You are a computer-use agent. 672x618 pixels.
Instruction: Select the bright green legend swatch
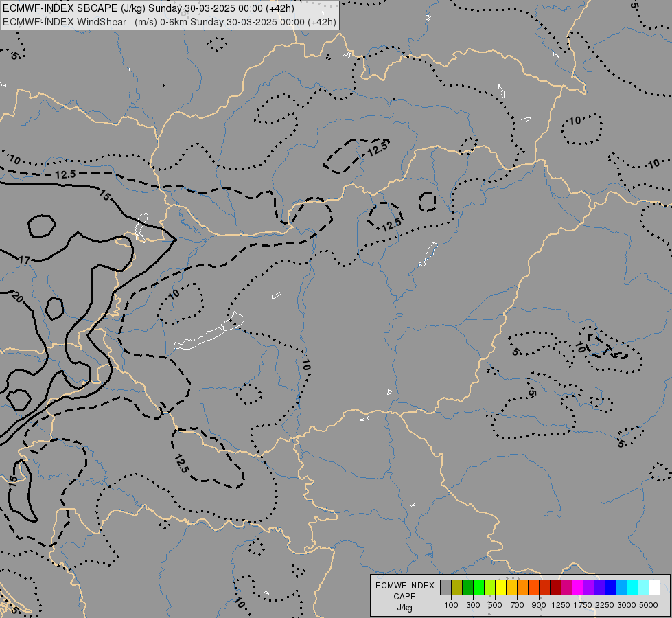[x=478, y=587]
